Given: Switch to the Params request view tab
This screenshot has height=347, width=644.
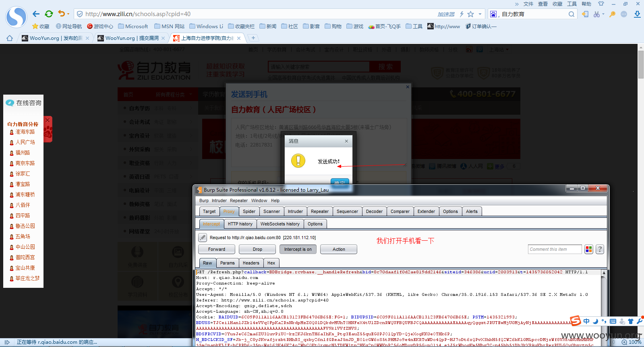Looking at the screenshot, I should click(227, 263).
